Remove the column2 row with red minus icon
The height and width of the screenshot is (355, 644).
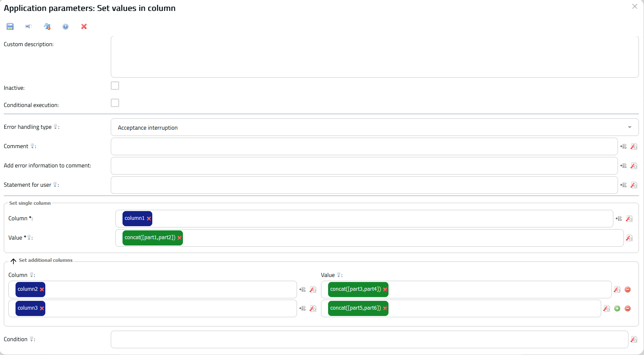pyautogui.click(x=628, y=290)
